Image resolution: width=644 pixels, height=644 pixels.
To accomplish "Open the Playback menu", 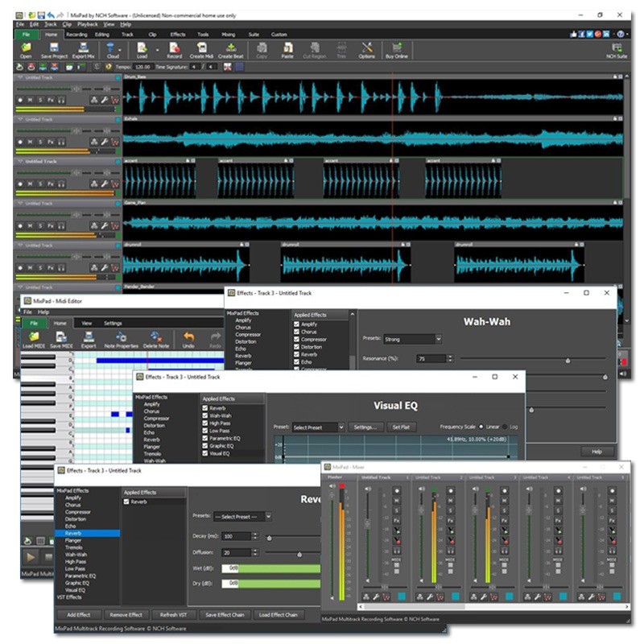I will (88, 24).
